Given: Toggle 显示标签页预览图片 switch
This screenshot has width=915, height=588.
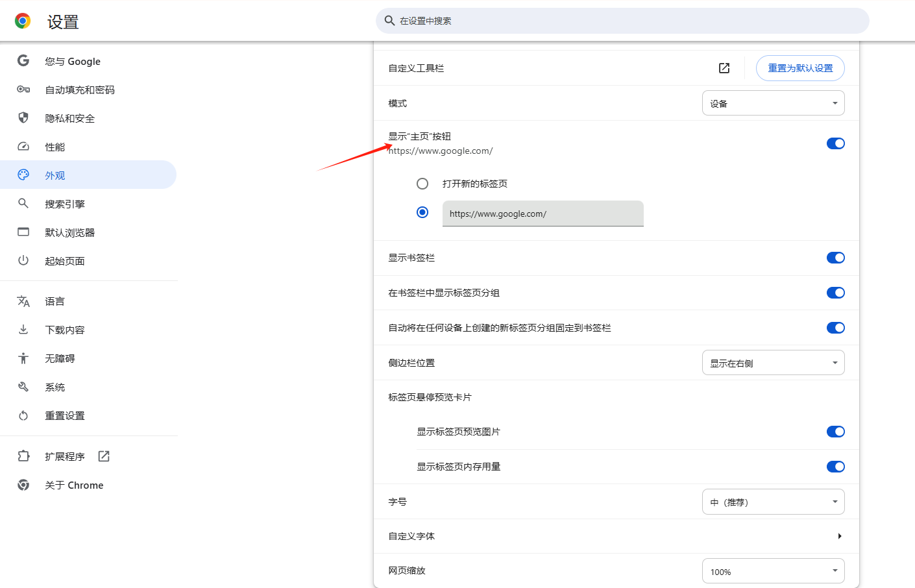Looking at the screenshot, I should click(x=836, y=432).
